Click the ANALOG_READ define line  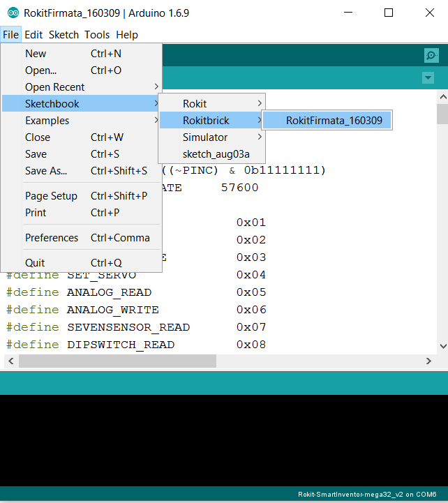point(136,292)
